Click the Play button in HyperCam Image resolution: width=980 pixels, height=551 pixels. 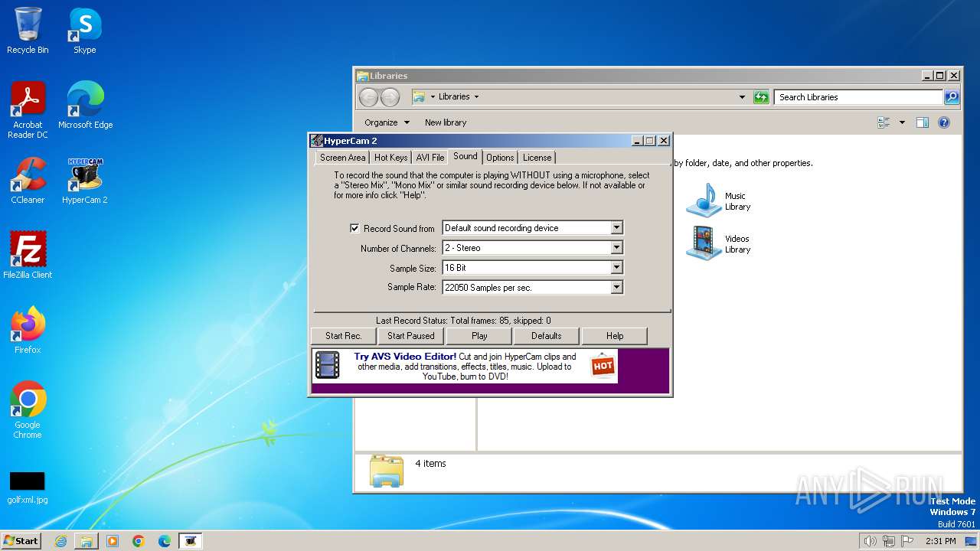coord(479,336)
